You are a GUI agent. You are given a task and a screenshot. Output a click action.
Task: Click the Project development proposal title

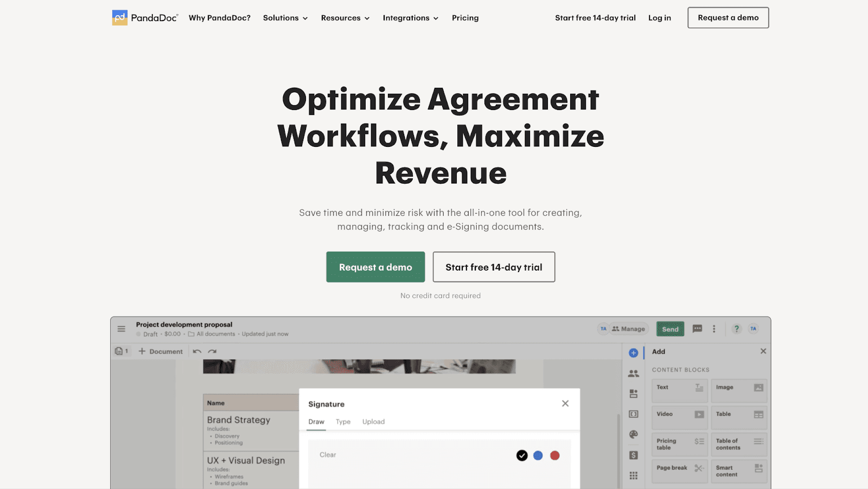click(184, 325)
